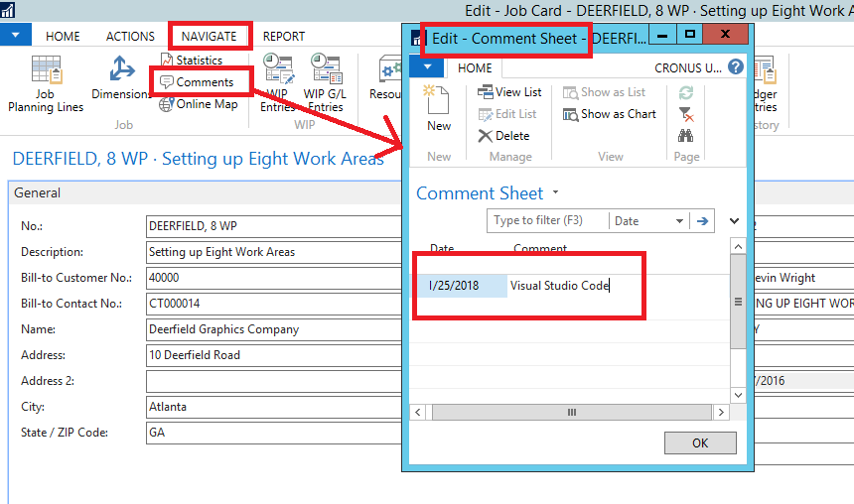Click CRONUS U... company name in Comment Sheet
Image resolution: width=854 pixels, height=504 pixels.
click(x=687, y=68)
